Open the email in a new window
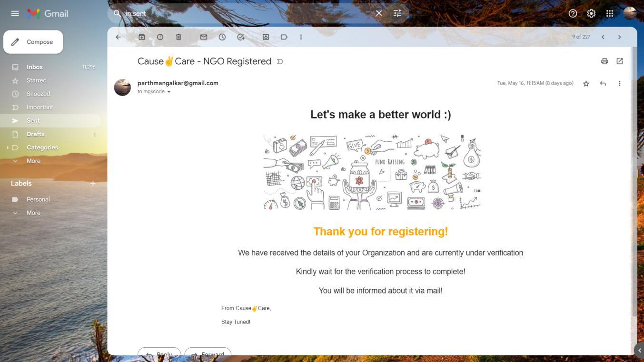Viewport: 644px width, 362px height. pyautogui.click(x=620, y=61)
